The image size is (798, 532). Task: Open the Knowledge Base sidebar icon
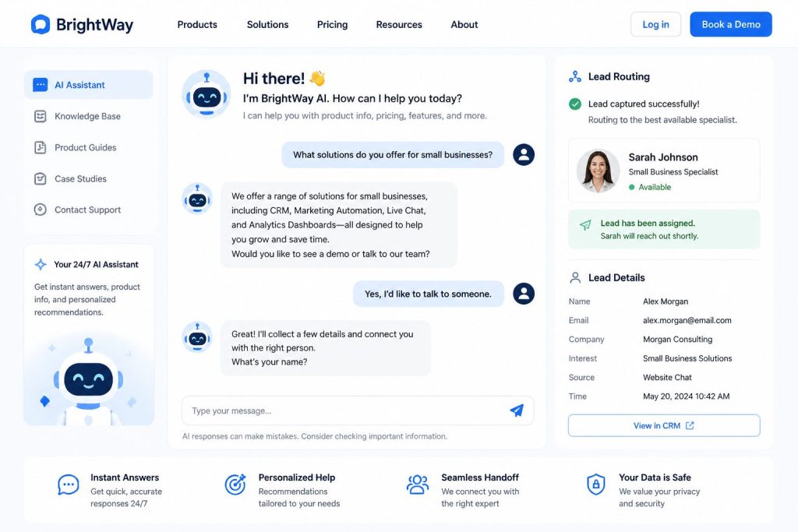[x=41, y=117]
